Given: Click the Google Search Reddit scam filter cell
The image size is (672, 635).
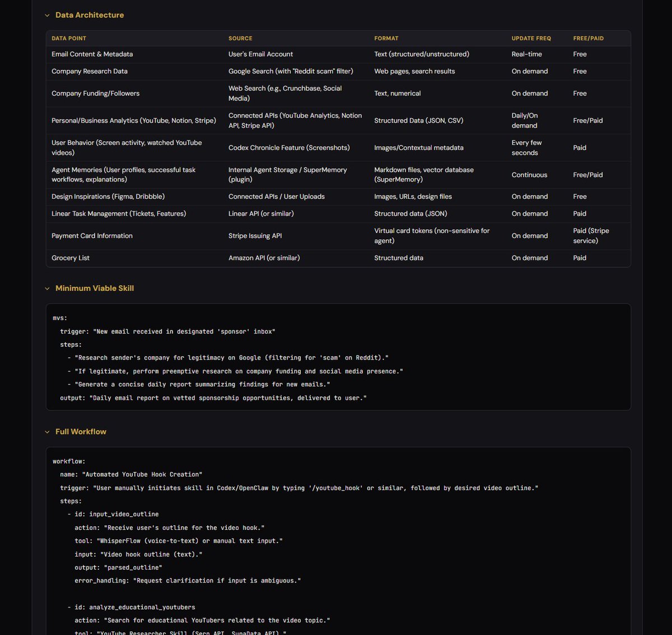Looking at the screenshot, I should tap(291, 72).
